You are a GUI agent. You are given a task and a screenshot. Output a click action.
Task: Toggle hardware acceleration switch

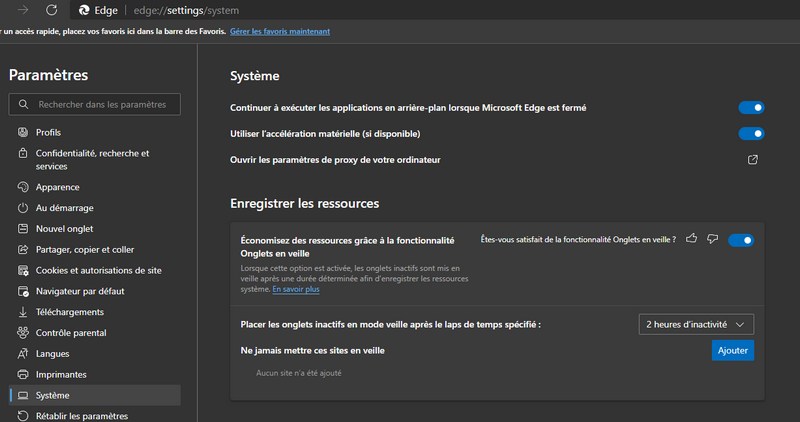751,133
